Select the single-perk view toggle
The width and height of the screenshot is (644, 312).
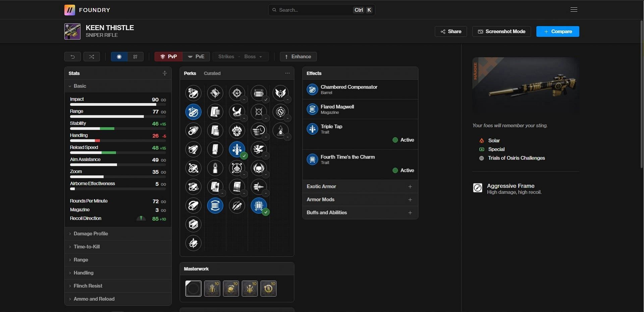tap(119, 57)
